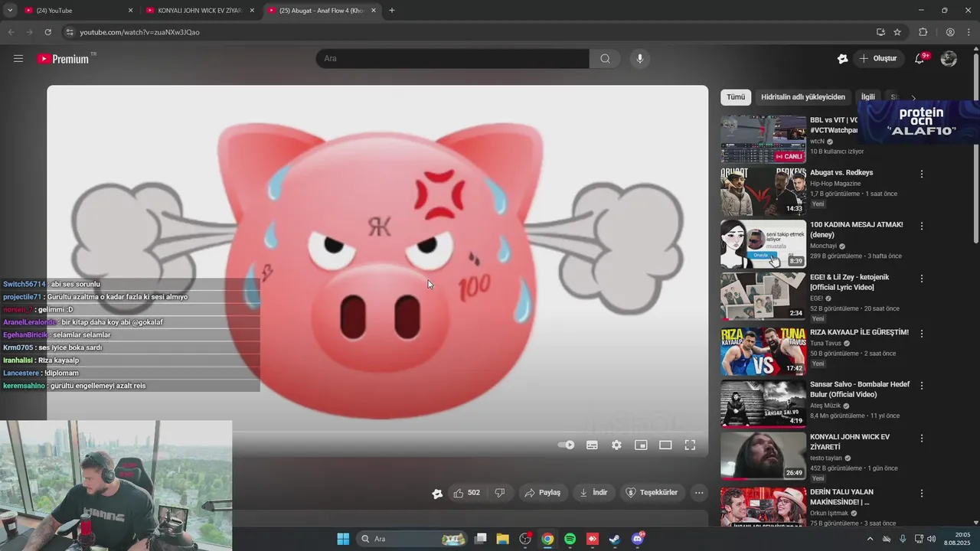Switch player to miniplayer mode
The height and width of the screenshot is (551, 980).
pyautogui.click(x=641, y=445)
